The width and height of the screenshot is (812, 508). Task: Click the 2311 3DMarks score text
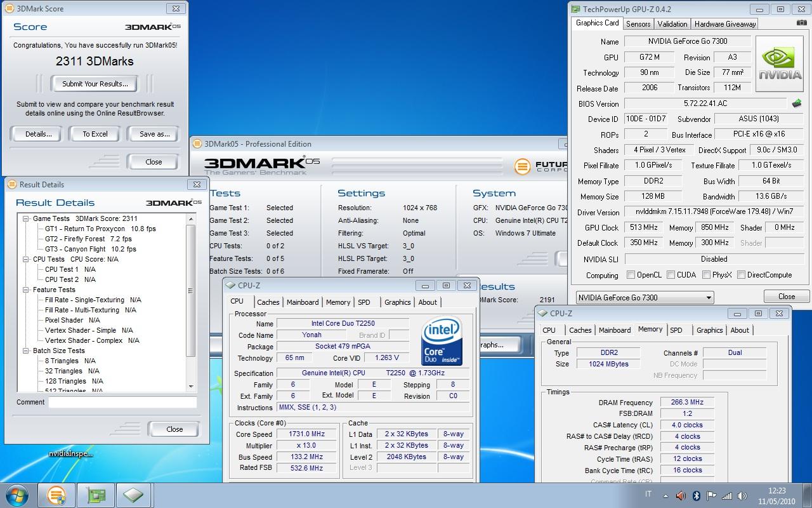pos(95,62)
